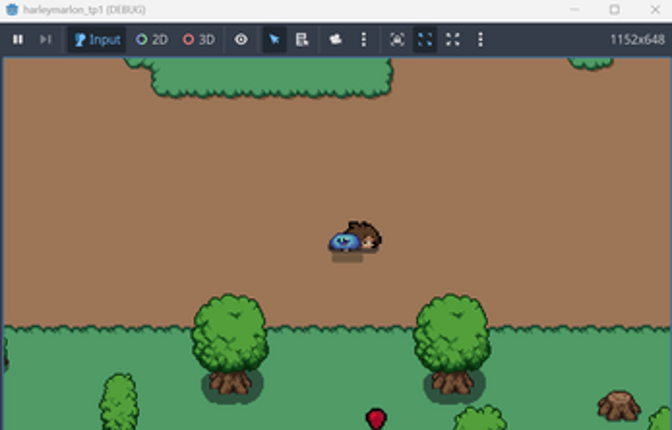Image resolution: width=672 pixels, height=430 pixels.
Task: Enable the Input mode toggle
Action: (x=97, y=40)
